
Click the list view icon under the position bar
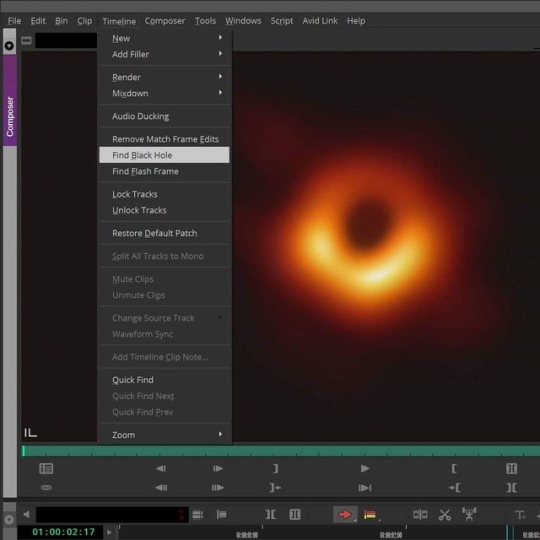46,469
